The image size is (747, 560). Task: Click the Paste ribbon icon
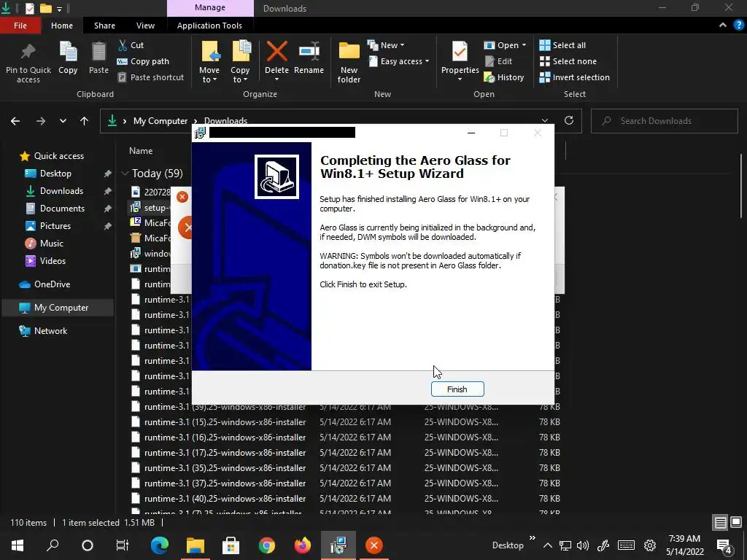(x=98, y=58)
